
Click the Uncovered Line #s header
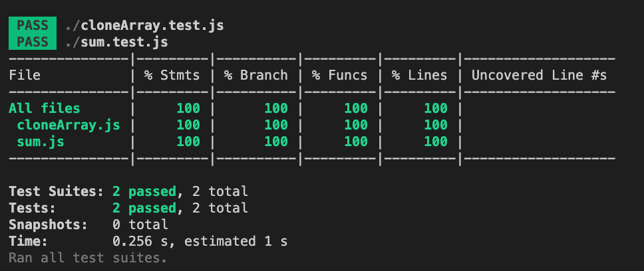pyautogui.click(x=540, y=75)
